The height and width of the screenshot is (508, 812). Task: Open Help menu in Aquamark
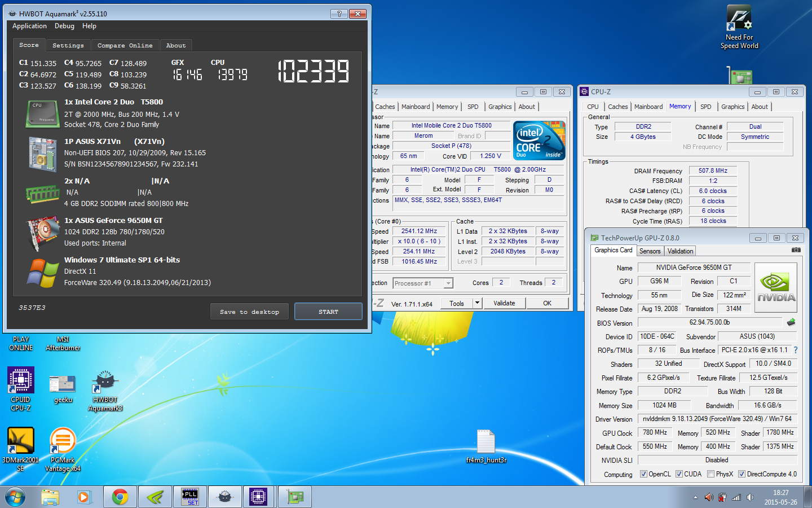pyautogui.click(x=89, y=26)
